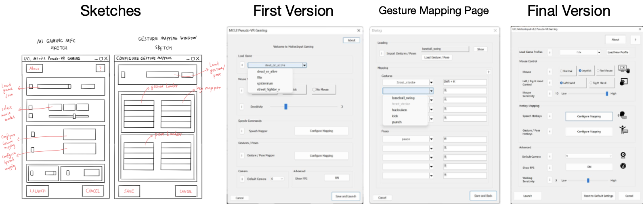Toggle the Show FPS ON button in Final Version

[589, 167]
